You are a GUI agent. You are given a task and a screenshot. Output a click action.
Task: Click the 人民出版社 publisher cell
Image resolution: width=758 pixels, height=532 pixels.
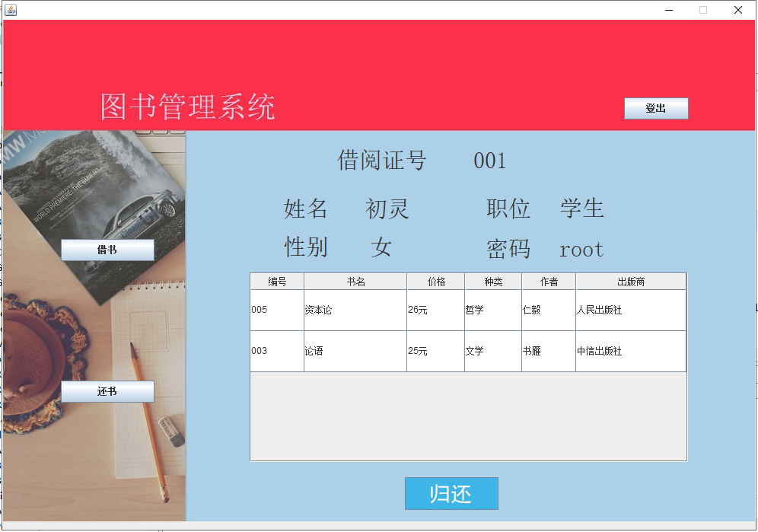click(631, 310)
